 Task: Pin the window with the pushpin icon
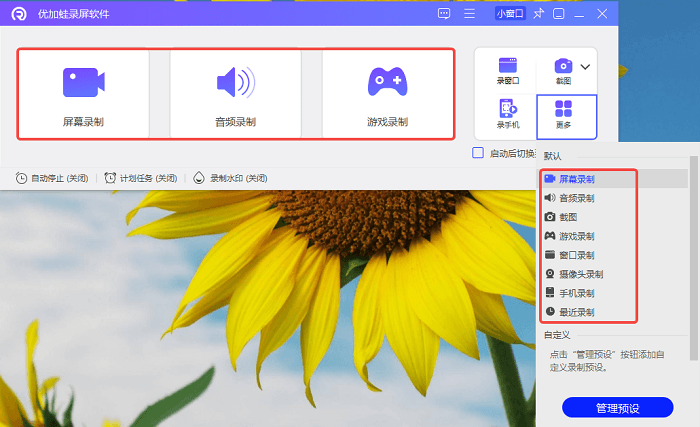pos(538,14)
